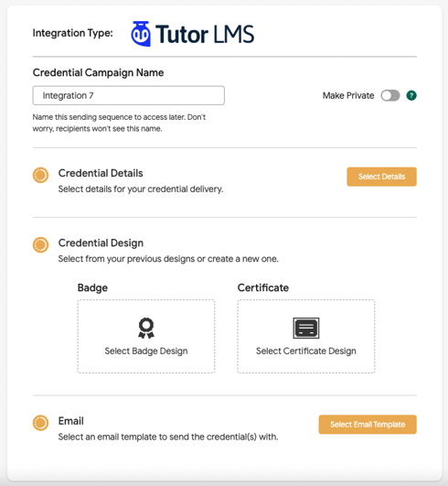The image size is (448, 486).
Task: Click the Select Details button
Action: pos(381,177)
